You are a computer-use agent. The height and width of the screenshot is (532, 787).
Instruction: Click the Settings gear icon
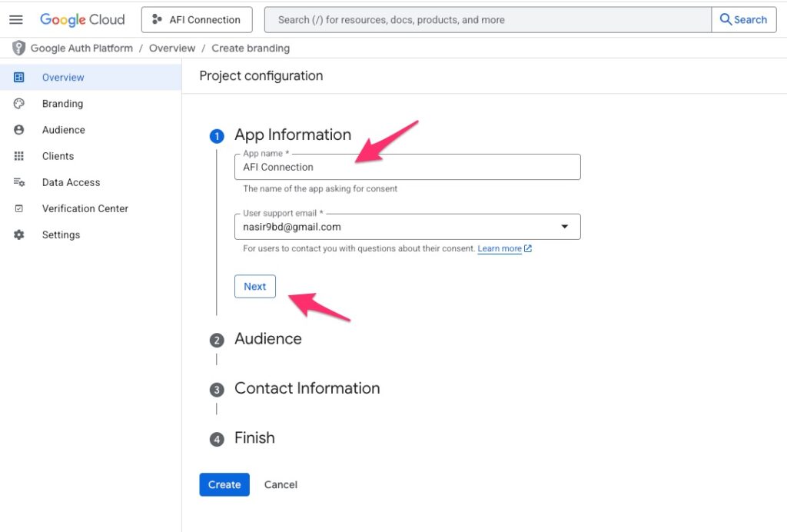click(19, 234)
